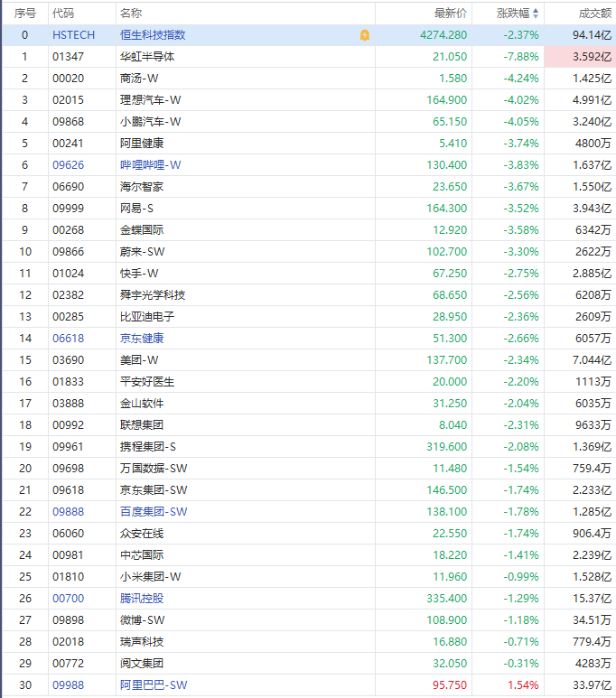The width and height of the screenshot is (616, 698).
Task: Select 理想汽车-W row name
Action: (x=151, y=100)
